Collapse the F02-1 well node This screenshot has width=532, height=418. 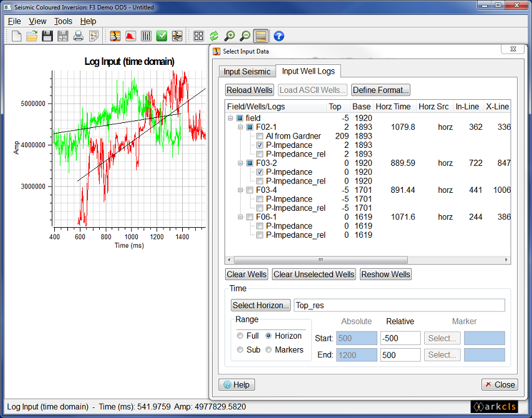240,127
